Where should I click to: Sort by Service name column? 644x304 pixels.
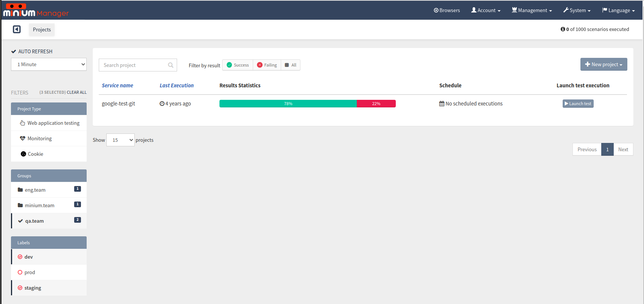pos(117,85)
